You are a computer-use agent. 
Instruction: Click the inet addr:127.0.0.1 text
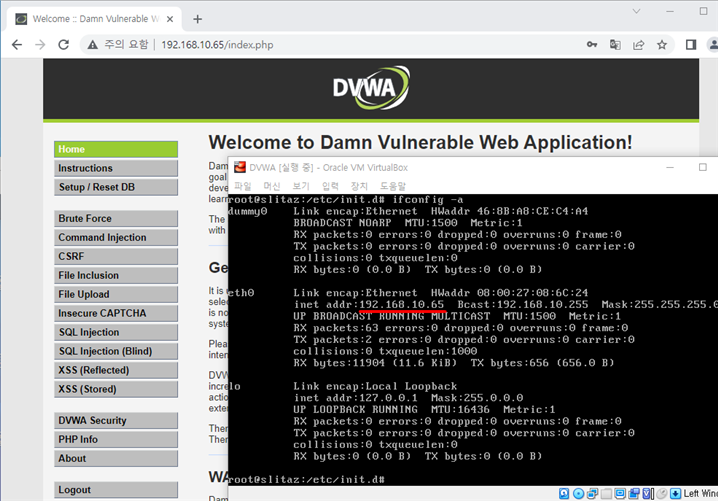click(356, 398)
